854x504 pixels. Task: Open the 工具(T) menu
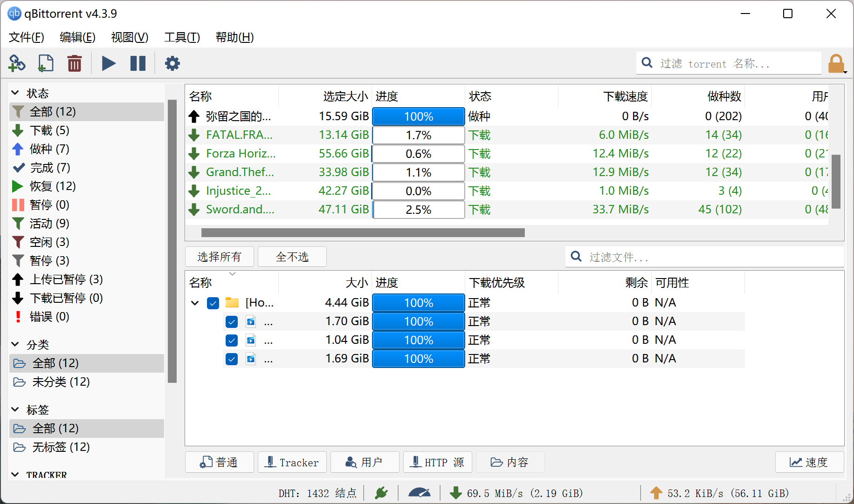coord(182,37)
